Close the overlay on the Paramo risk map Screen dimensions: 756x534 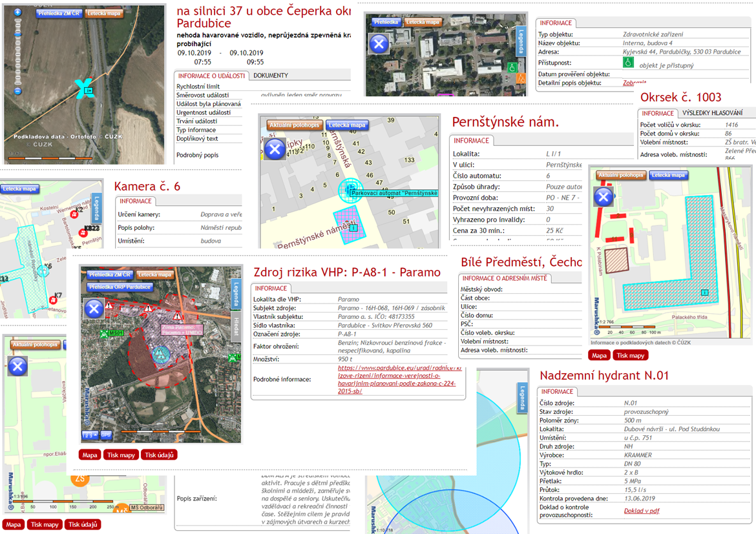coord(94,309)
